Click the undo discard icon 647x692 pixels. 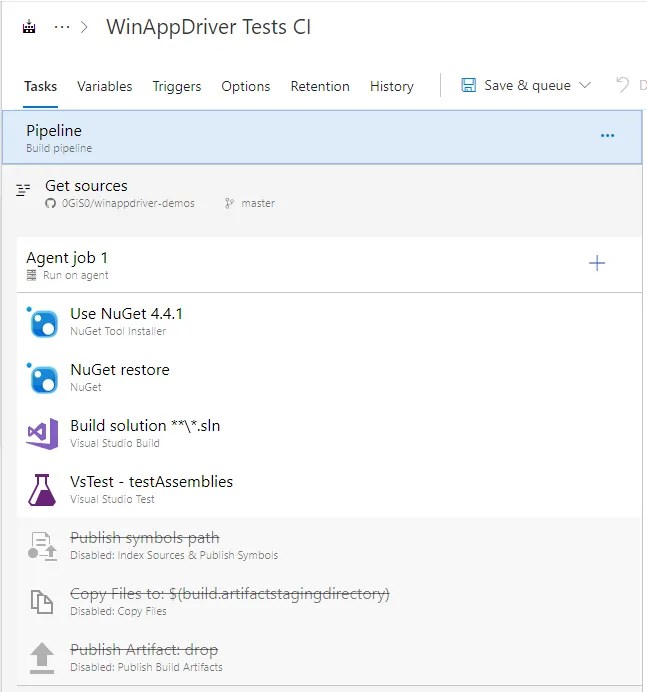tap(622, 85)
